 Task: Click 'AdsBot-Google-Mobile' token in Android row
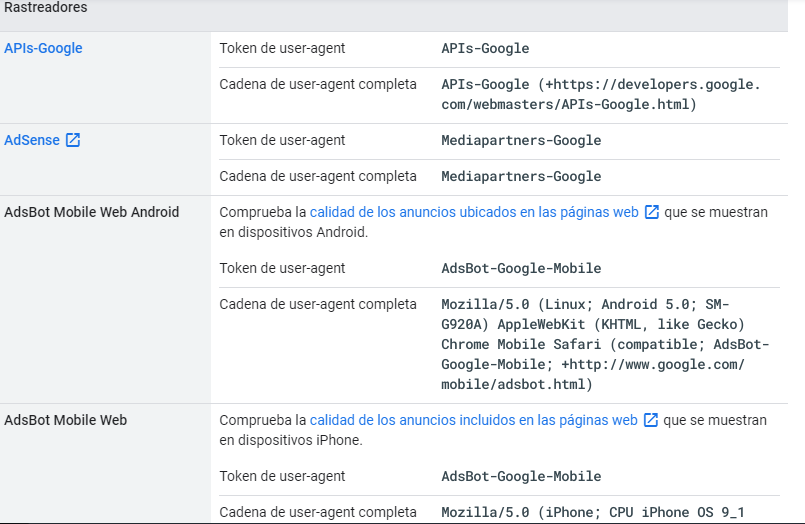click(521, 268)
